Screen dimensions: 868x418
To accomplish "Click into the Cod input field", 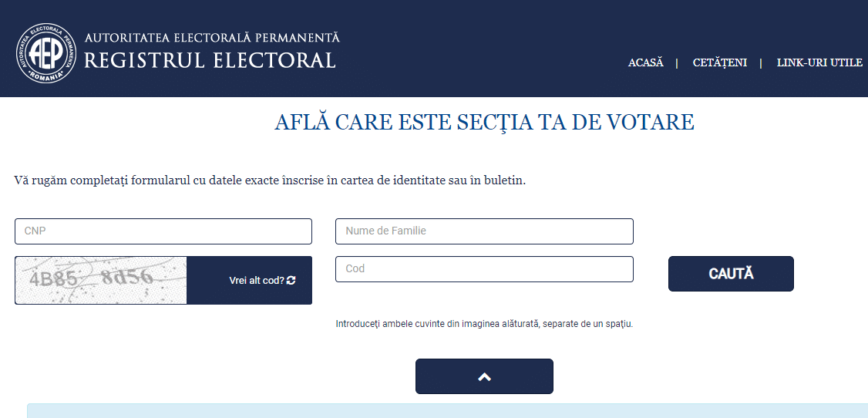I will coord(484,269).
